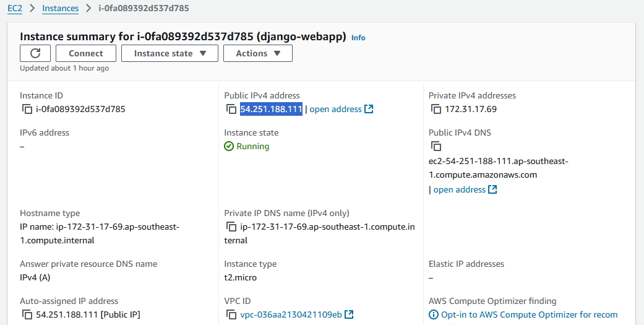Image resolution: width=644 pixels, height=325 pixels.
Task: Click the refresh instance summary button
Action: click(x=35, y=53)
